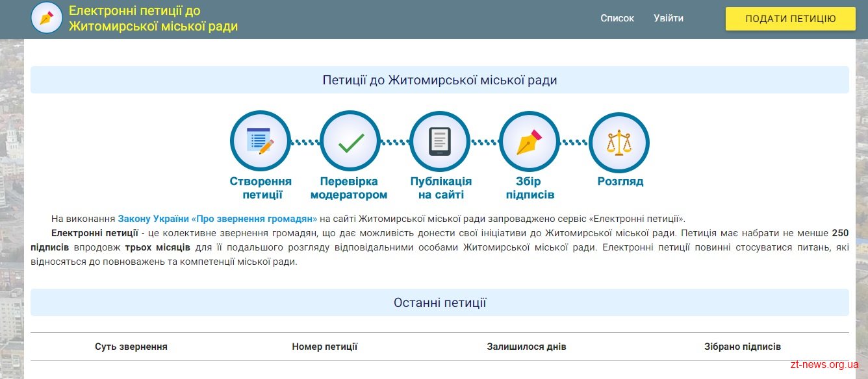Click the 'Створення петиції' step icon

click(261, 141)
